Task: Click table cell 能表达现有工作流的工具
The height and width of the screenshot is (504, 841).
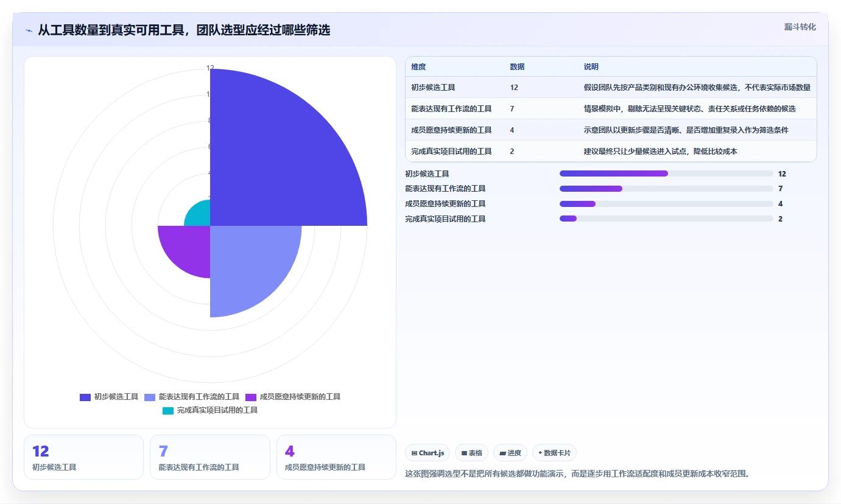Action: point(451,109)
